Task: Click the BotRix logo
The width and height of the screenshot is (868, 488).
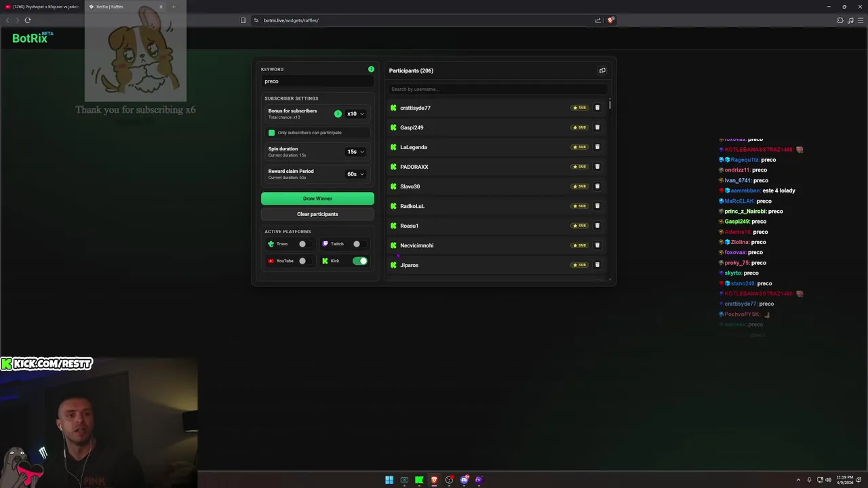Action: (x=33, y=38)
